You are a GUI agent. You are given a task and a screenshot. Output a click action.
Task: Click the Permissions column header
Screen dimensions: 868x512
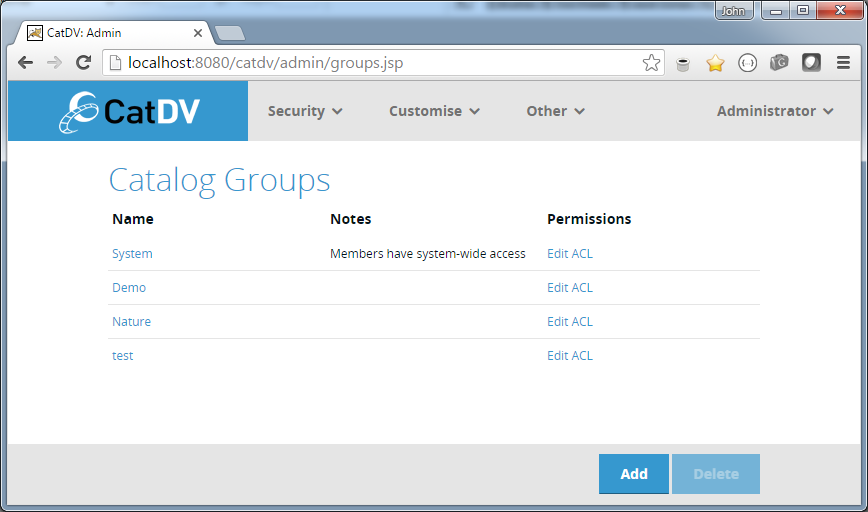click(x=589, y=219)
